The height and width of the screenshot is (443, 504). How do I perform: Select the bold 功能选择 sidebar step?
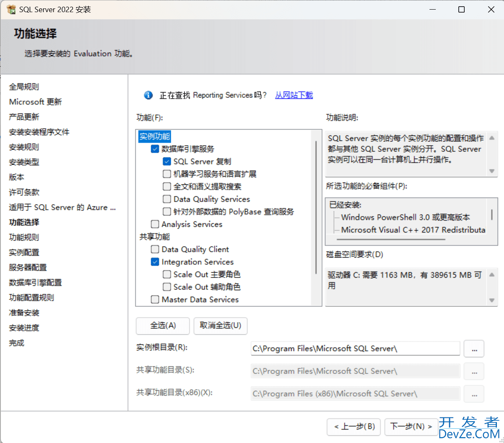point(24,222)
